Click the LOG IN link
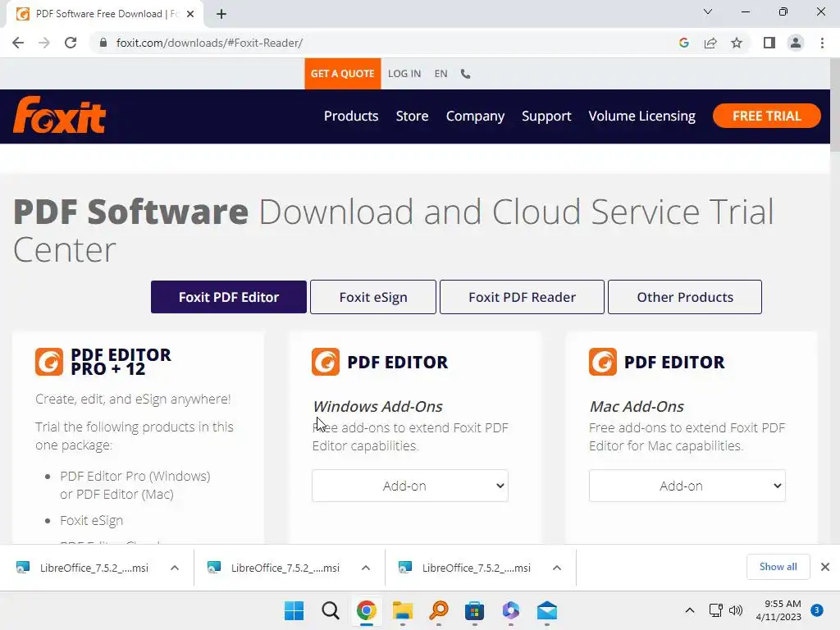This screenshot has height=630, width=840. [x=404, y=74]
